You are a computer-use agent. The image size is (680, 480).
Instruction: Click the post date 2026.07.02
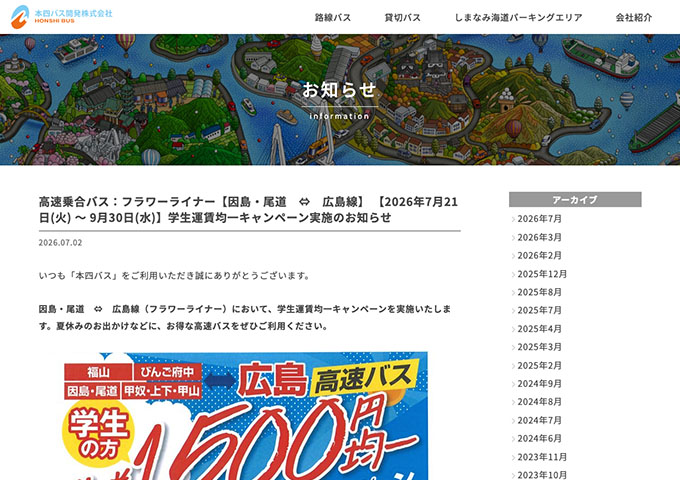pos(60,242)
